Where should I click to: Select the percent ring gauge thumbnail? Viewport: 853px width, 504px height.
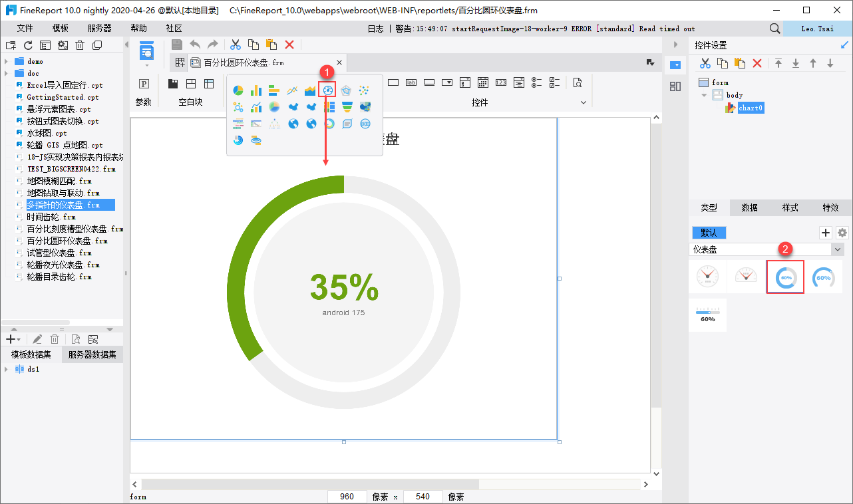click(x=786, y=277)
